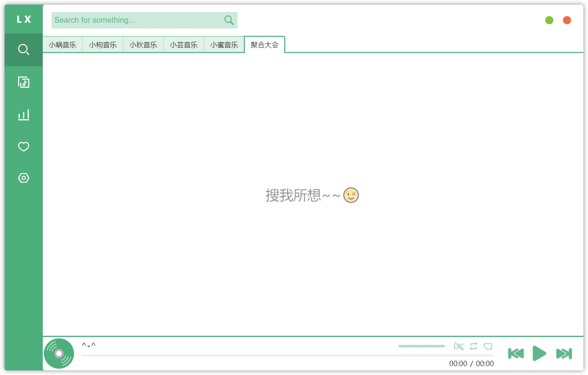Open the 小芸音乐 source tab
Screen dimensions: 588x375
pos(184,45)
